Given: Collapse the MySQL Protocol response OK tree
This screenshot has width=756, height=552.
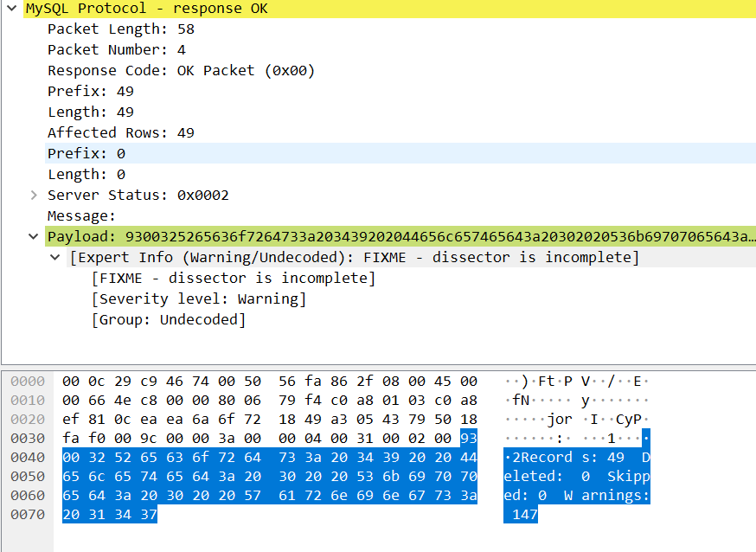Looking at the screenshot, I should pos(12,8).
